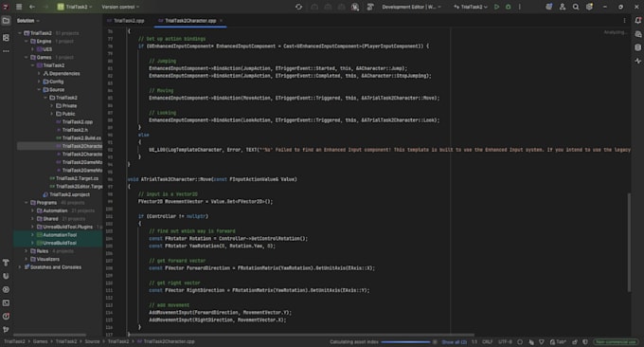The height and width of the screenshot is (347, 644).
Task: Click the Non-commercial use badge
Action: tap(616, 342)
